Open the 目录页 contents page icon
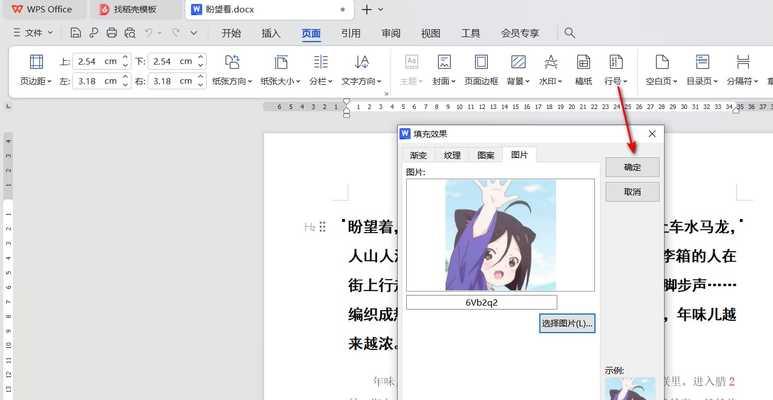This screenshot has height=400, width=773. point(703,62)
